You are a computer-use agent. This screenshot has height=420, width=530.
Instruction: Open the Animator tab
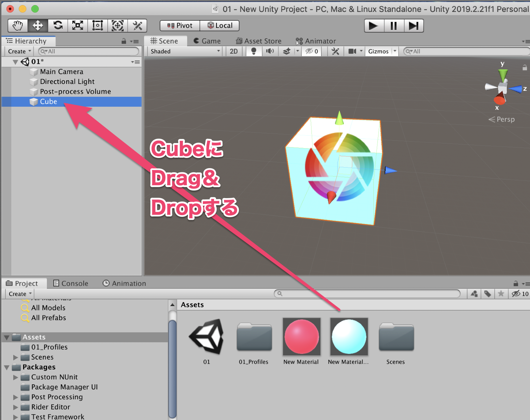click(316, 41)
